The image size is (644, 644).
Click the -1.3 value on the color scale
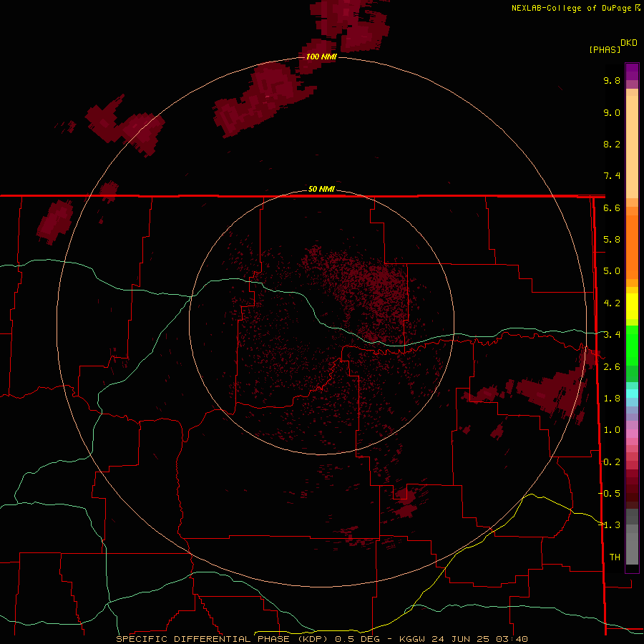coord(609,525)
